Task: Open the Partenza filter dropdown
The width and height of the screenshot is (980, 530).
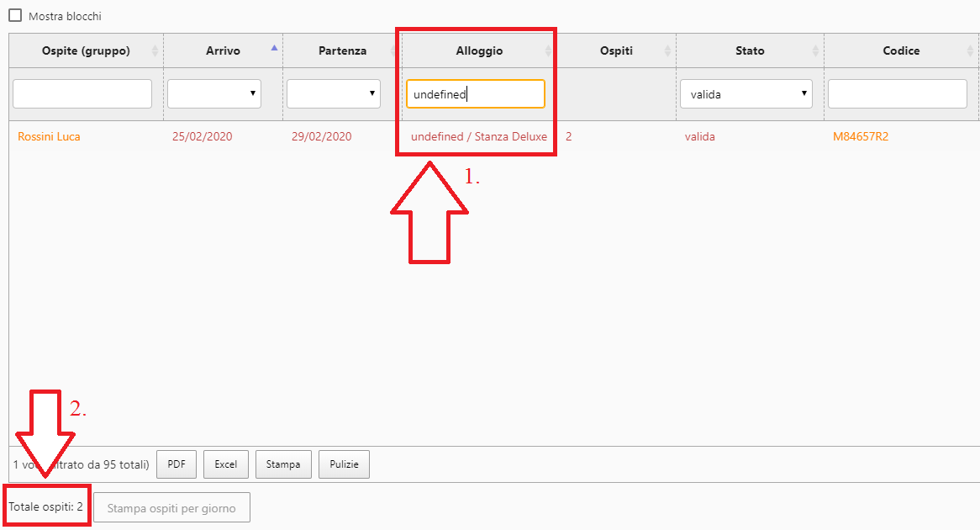Action: [x=334, y=94]
